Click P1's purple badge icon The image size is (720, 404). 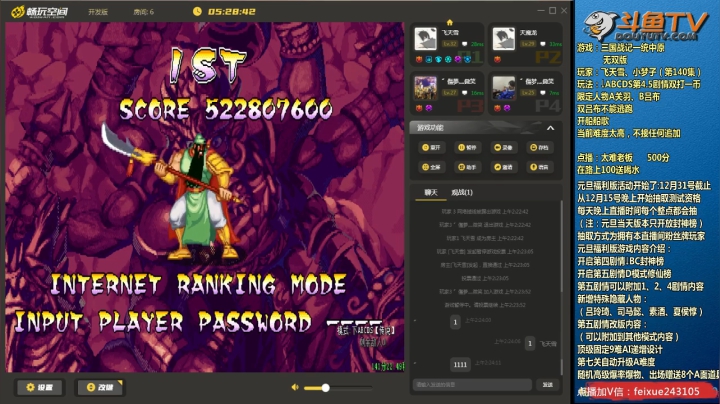(458, 59)
